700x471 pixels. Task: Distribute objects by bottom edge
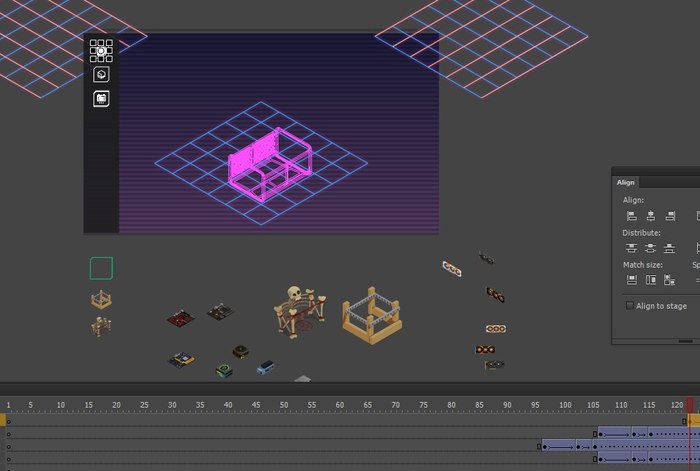(670, 248)
